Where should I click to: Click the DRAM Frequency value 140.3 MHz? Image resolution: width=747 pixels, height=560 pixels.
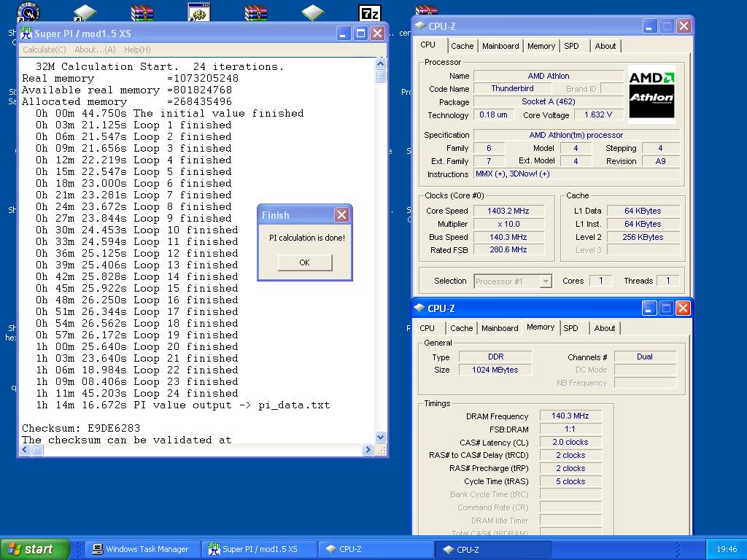tap(570, 416)
